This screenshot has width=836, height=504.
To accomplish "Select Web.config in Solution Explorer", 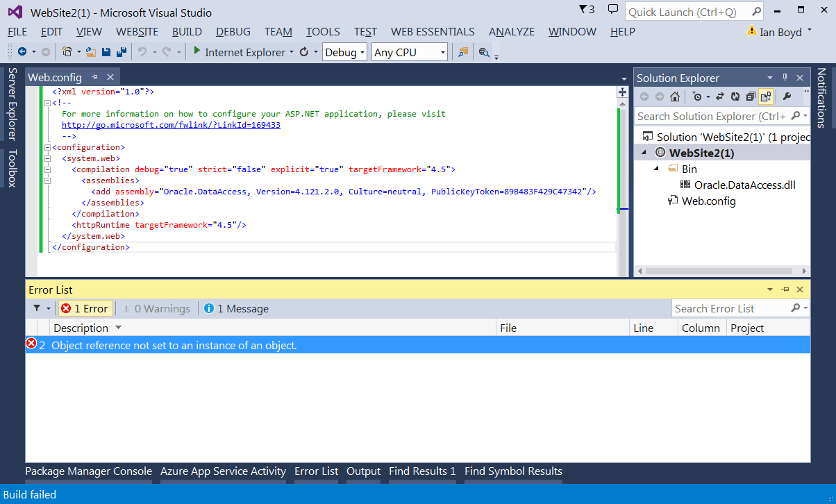I will pyautogui.click(x=708, y=201).
